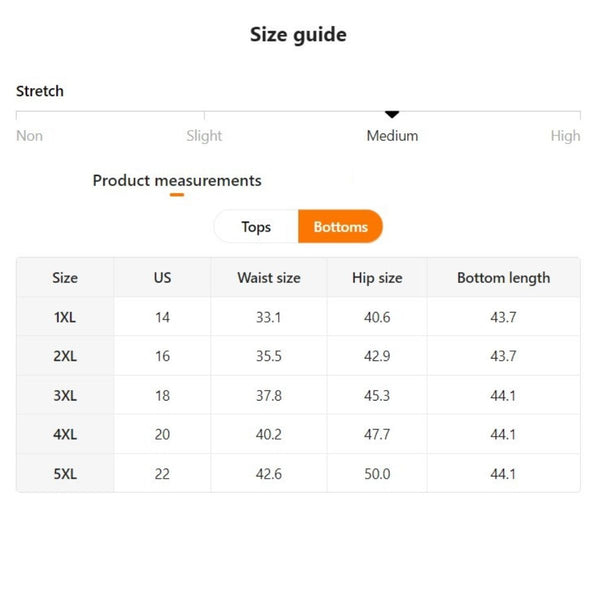Click the Size guide heading

[x=298, y=35]
